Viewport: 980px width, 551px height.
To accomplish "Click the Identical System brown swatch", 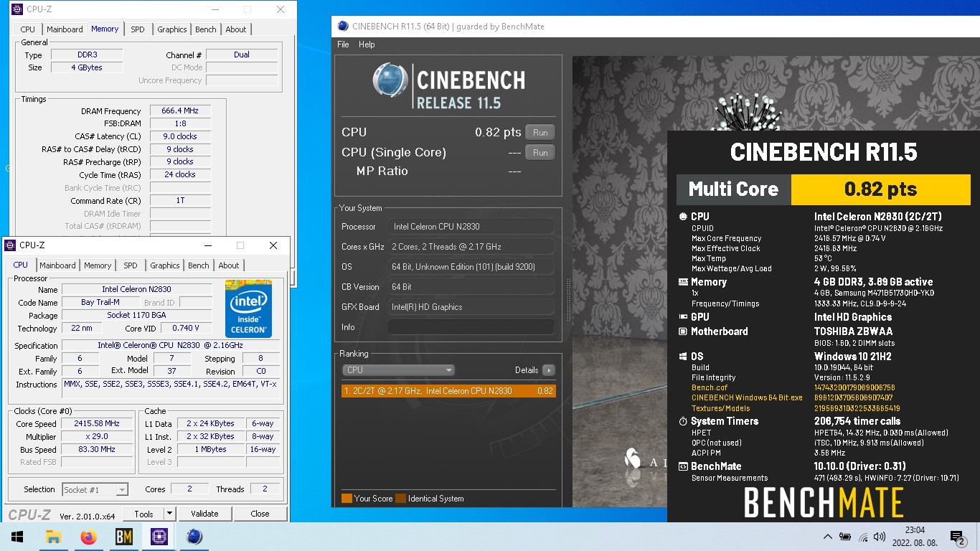I will point(401,499).
